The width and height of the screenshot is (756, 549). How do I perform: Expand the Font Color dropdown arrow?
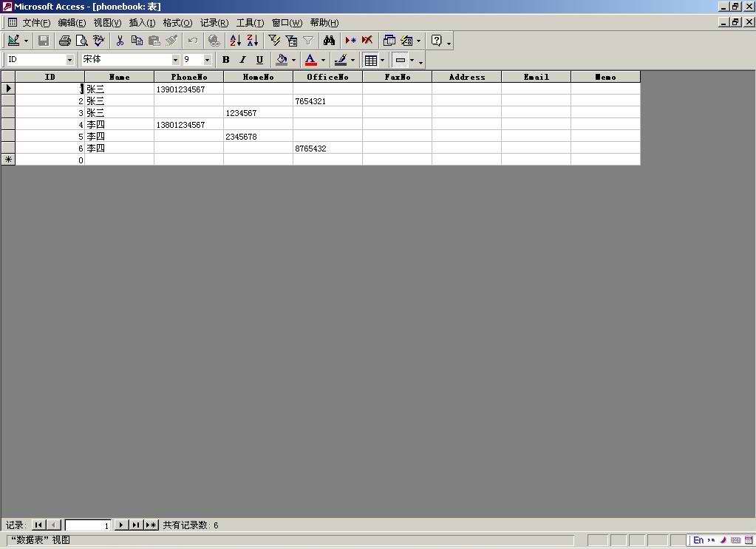click(323, 61)
